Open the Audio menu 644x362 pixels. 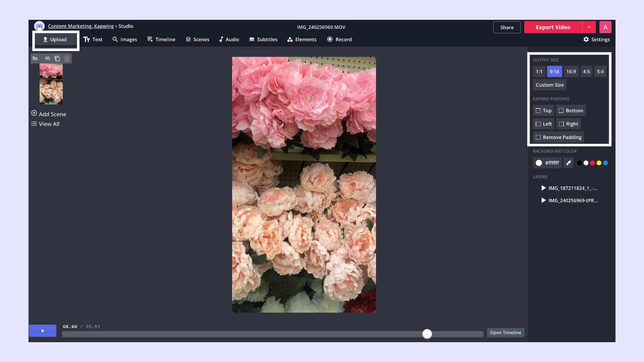[x=229, y=39]
